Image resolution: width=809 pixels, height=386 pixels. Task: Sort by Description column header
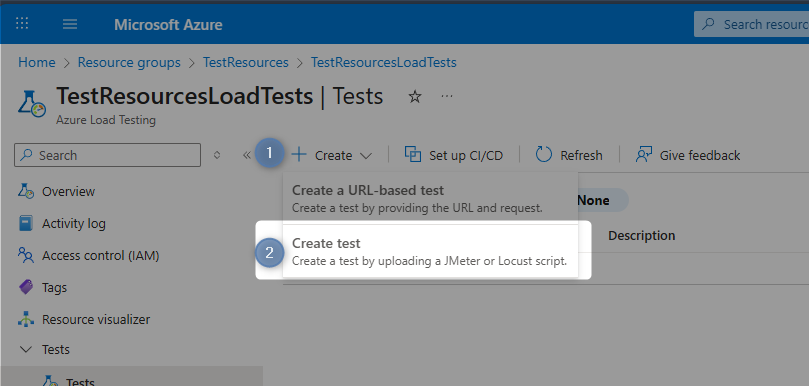click(641, 235)
